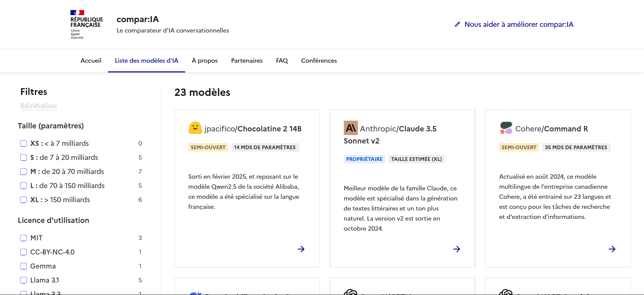
Task: Tick the Llama 3.1 licence filter
Action: click(23, 280)
